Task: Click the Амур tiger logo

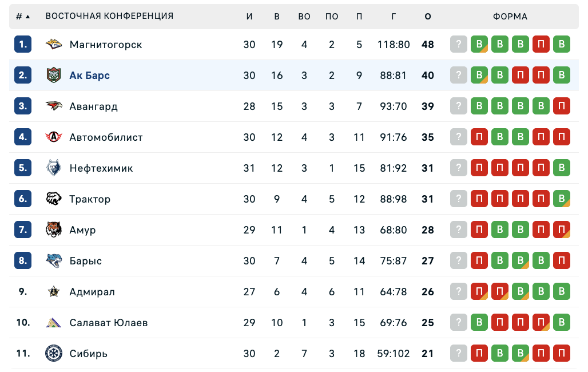Action: point(54,230)
